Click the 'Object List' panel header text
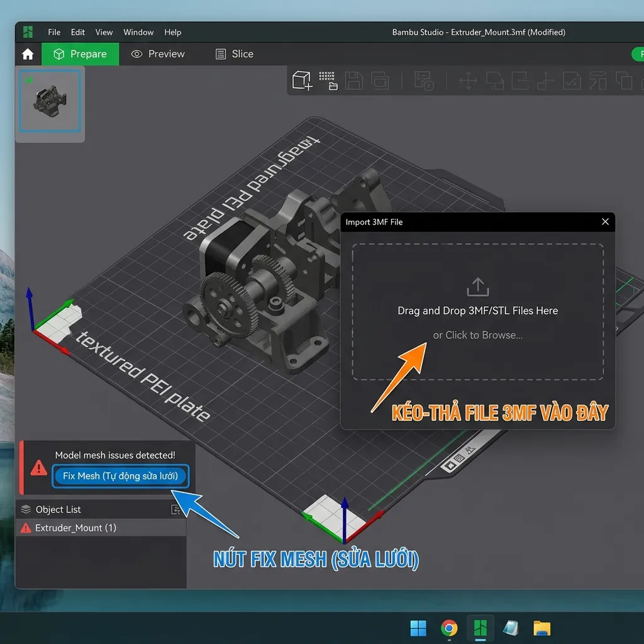 58,509
